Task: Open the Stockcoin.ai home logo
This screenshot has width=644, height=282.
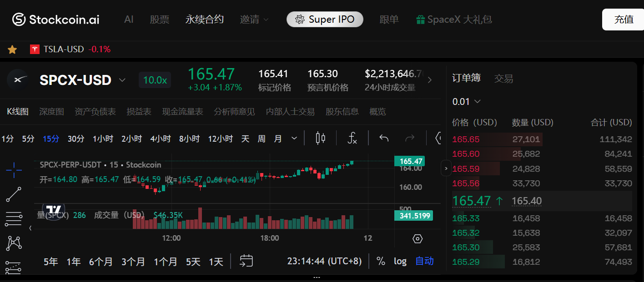Action: click(x=55, y=19)
